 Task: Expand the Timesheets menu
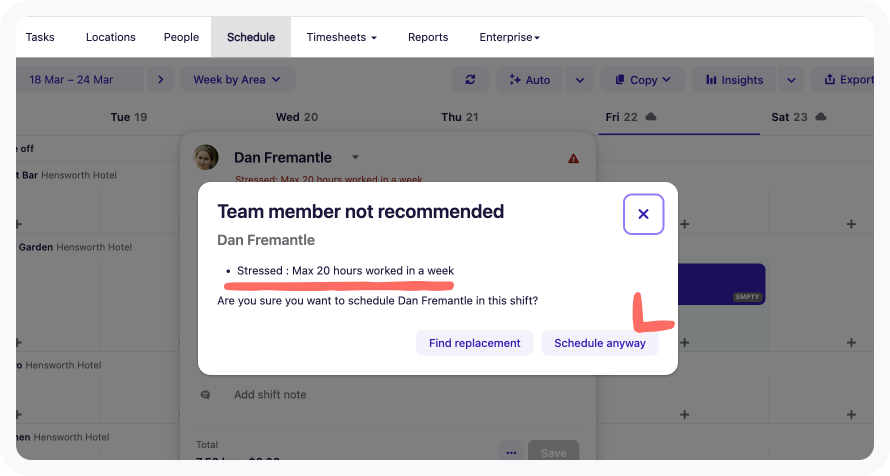pos(342,37)
